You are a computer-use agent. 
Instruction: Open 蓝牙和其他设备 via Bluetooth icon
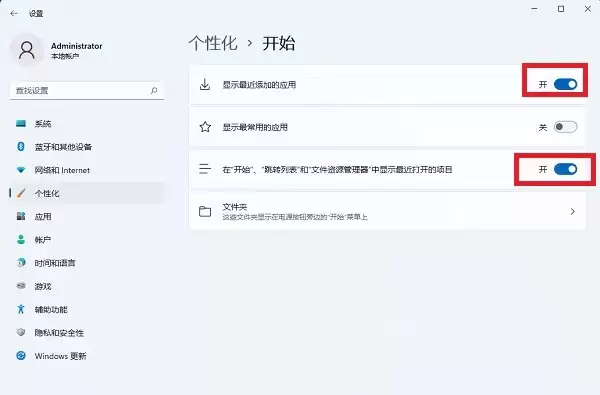(x=21, y=147)
